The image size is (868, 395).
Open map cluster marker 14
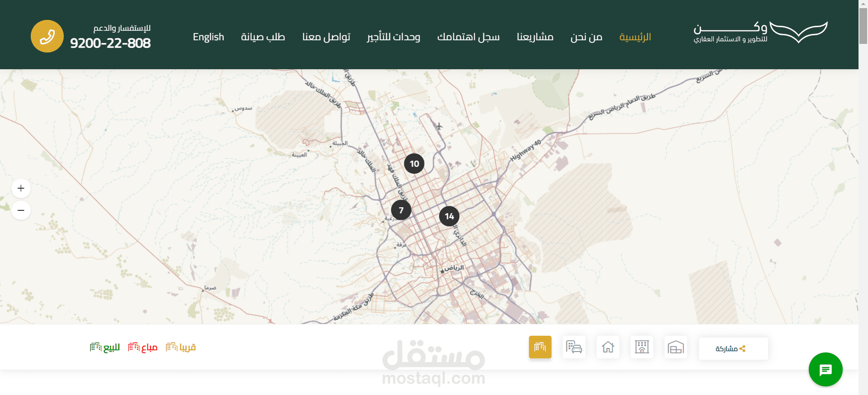[449, 216]
